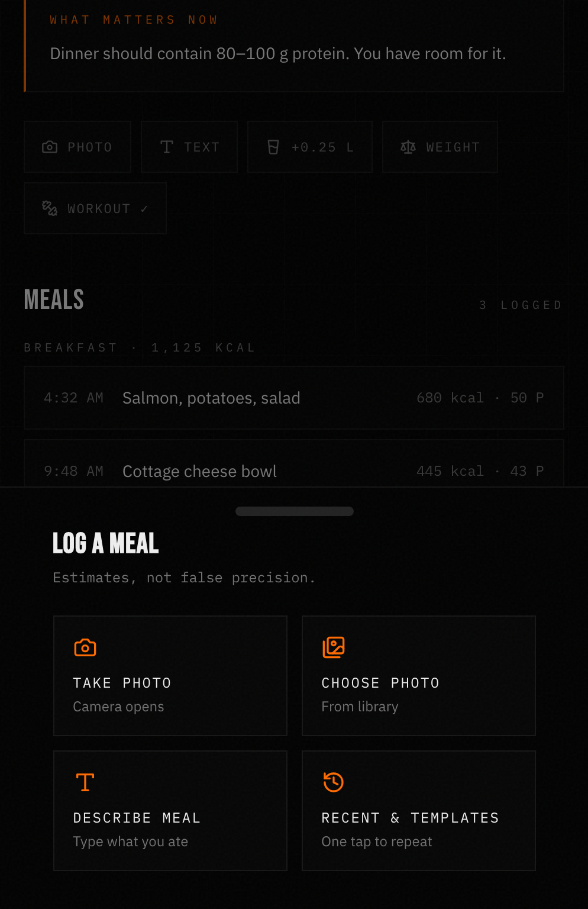Click the BREAKFAST 1,125 KCAL section header

(140, 347)
